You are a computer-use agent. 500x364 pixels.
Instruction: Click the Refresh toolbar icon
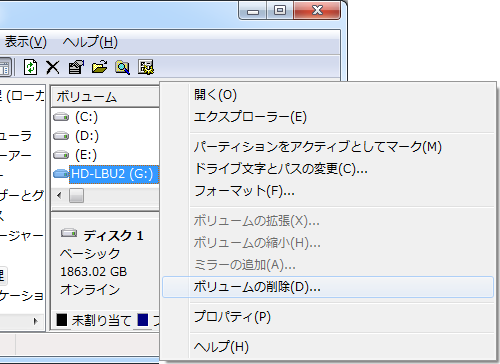[30, 67]
